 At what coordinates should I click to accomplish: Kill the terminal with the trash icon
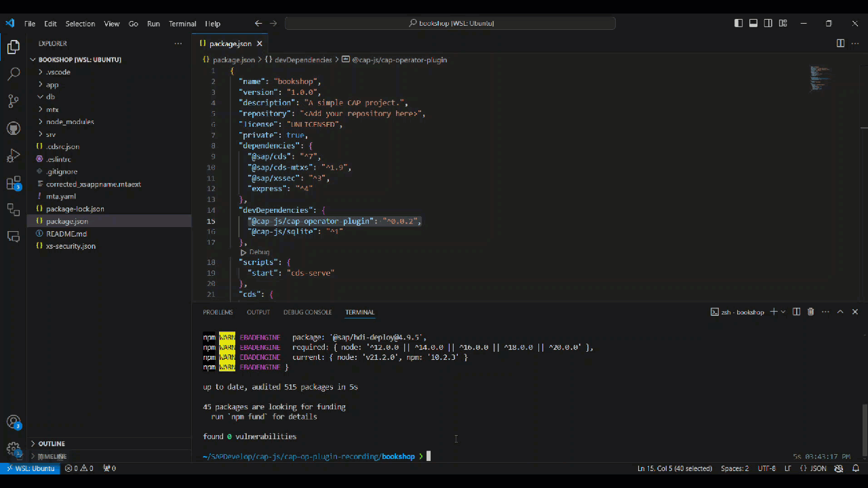tap(810, 312)
